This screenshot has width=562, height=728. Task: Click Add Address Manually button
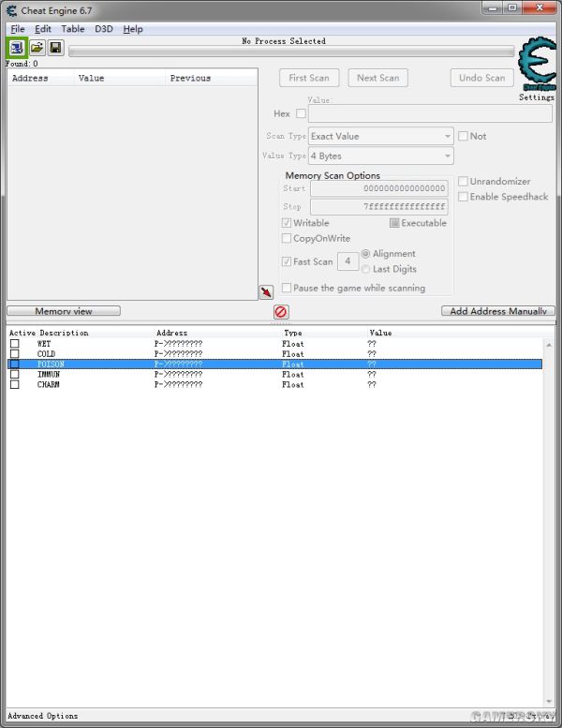[498, 311]
